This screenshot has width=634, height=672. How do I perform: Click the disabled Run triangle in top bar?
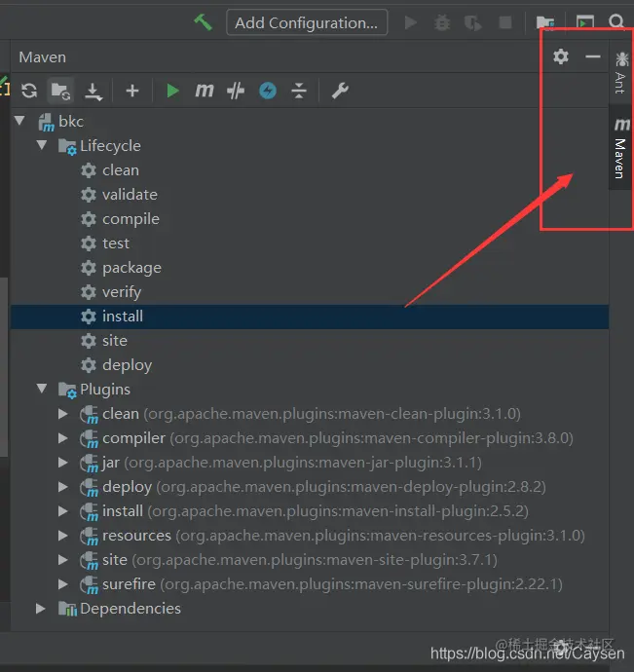click(411, 22)
